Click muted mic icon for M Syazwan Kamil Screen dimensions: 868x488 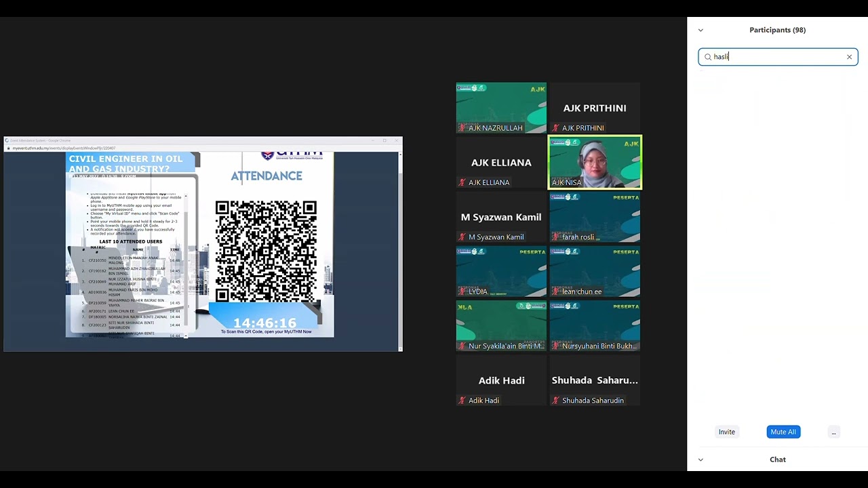[x=462, y=237]
